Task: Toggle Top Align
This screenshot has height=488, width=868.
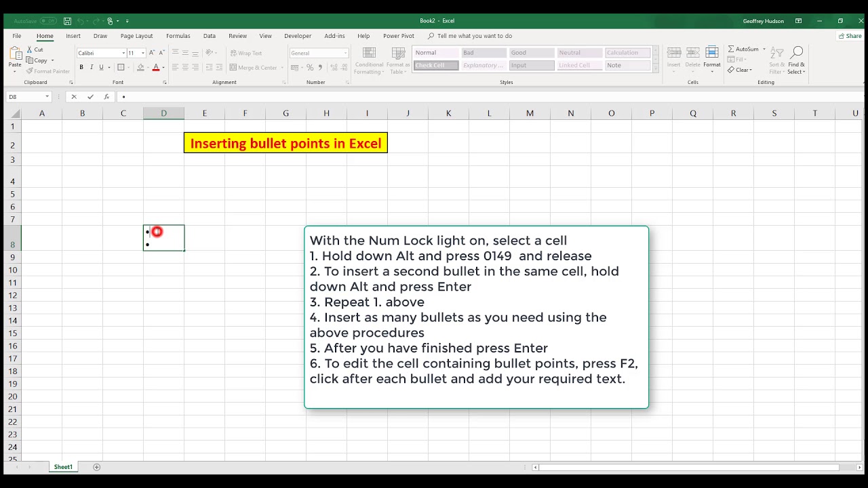Action: pyautogui.click(x=175, y=53)
